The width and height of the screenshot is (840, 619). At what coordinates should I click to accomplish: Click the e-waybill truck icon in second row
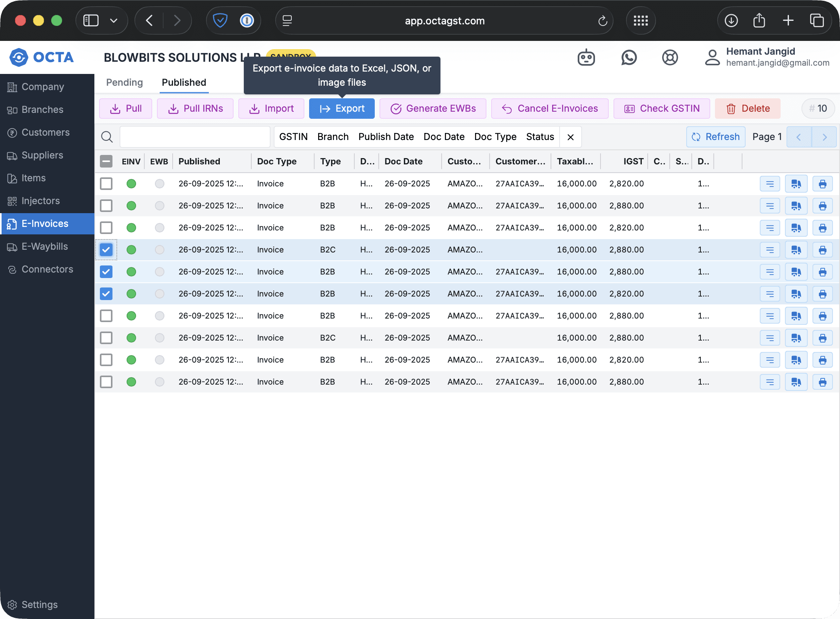click(796, 206)
